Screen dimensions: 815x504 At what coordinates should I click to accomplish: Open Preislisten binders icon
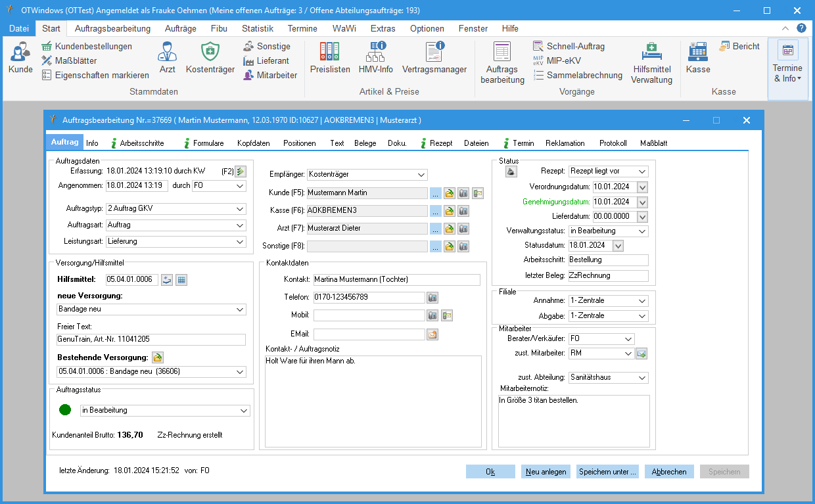[330, 53]
